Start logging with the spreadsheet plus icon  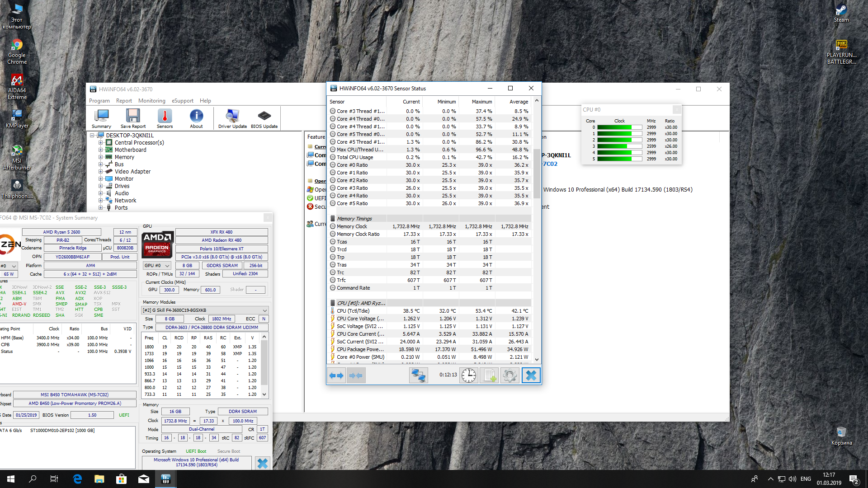(x=489, y=375)
